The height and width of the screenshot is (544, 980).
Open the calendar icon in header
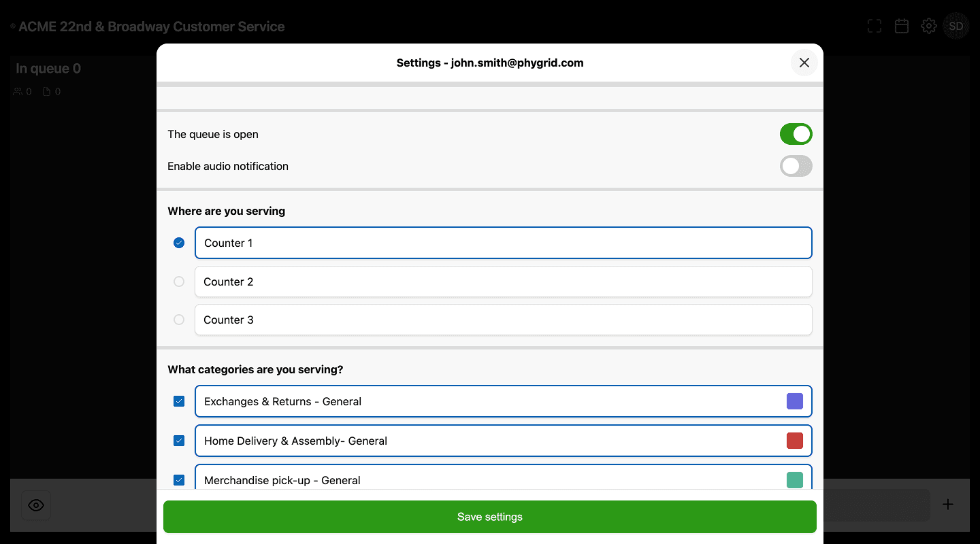pyautogui.click(x=902, y=27)
